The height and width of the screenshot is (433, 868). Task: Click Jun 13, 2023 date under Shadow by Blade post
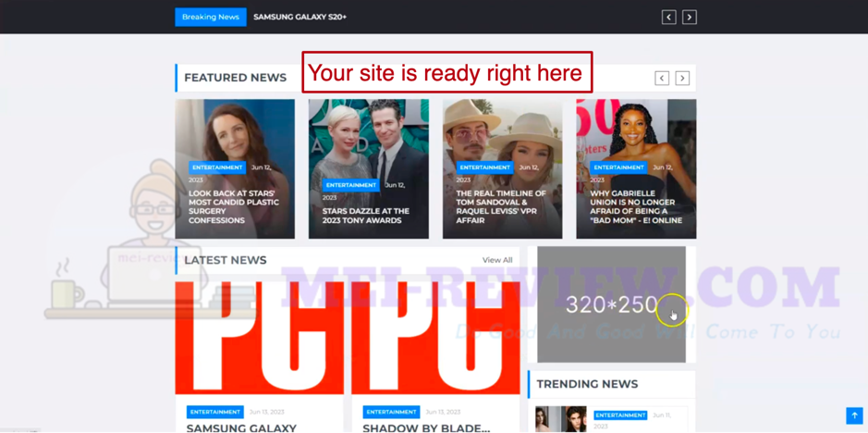(443, 412)
